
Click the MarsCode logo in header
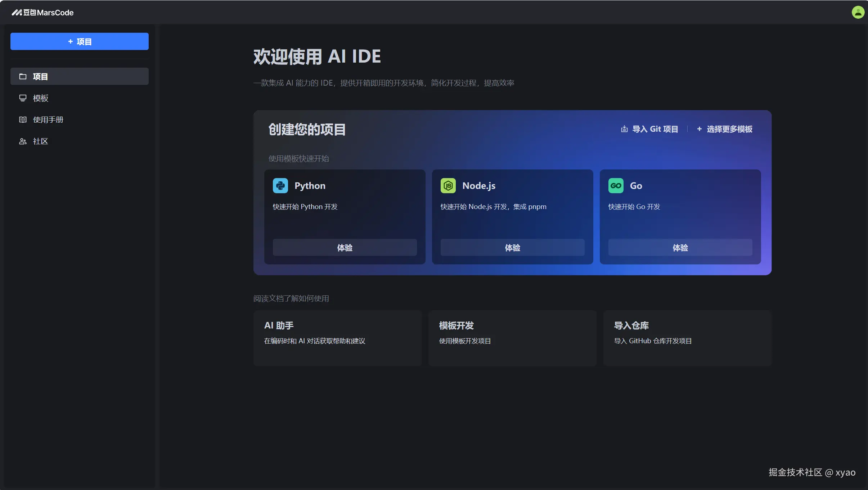(x=42, y=13)
